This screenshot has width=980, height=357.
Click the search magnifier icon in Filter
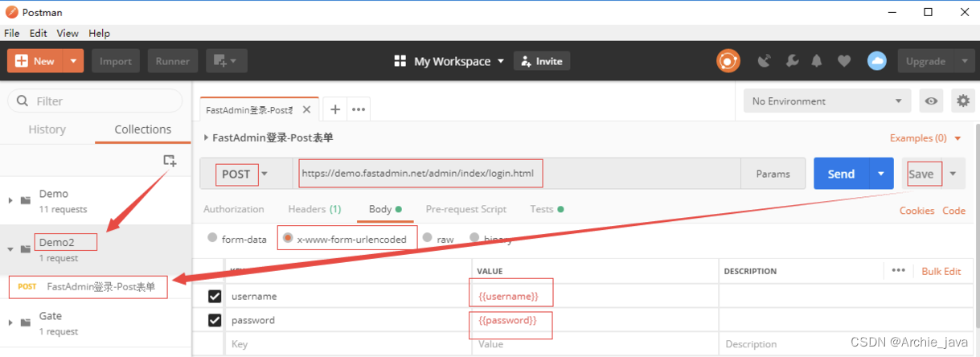tap(21, 101)
